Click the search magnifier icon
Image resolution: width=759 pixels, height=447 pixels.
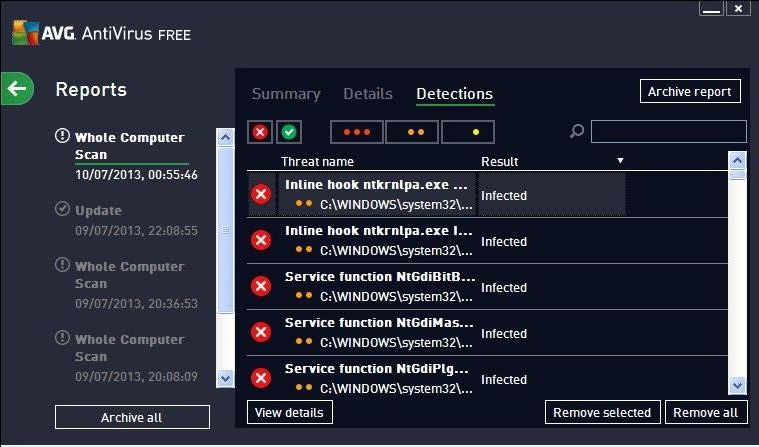pyautogui.click(x=577, y=131)
